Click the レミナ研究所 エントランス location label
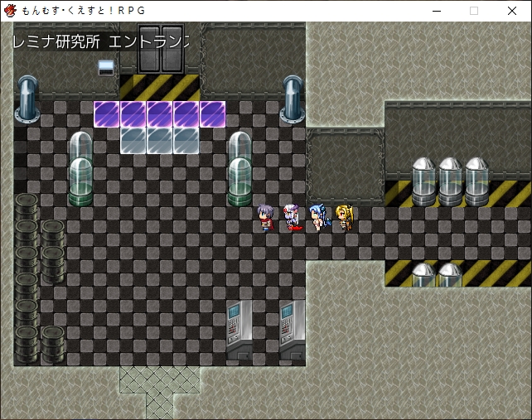The width and height of the screenshot is (532, 420). coord(101,42)
